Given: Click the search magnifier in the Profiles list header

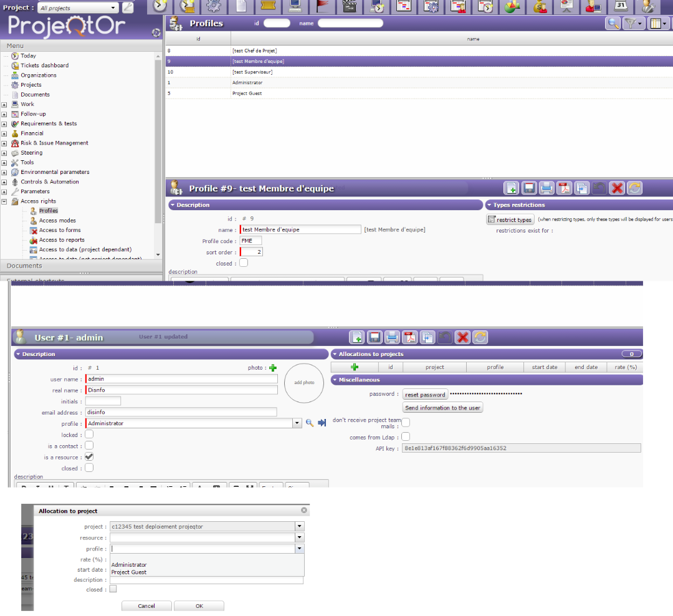Looking at the screenshot, I should (613, 24).
